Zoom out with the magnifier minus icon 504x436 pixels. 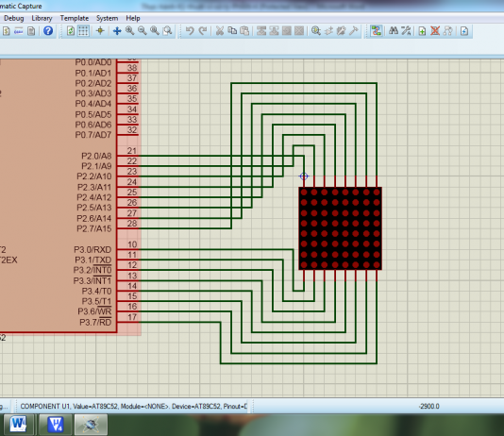point(143,31)
